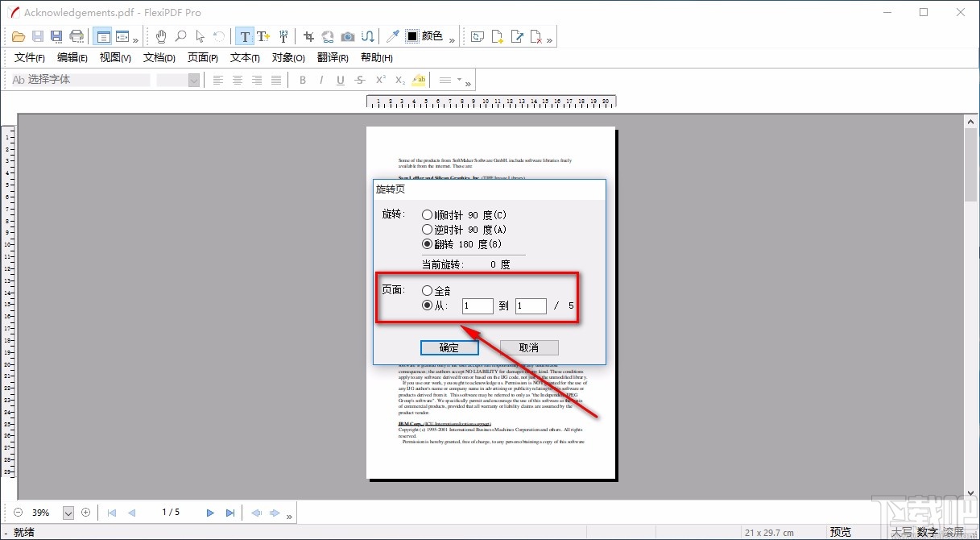Viewport: 980px width, 540px height.
Task: Pick the eyedropper color tool
Action: (x=393, y=36)
